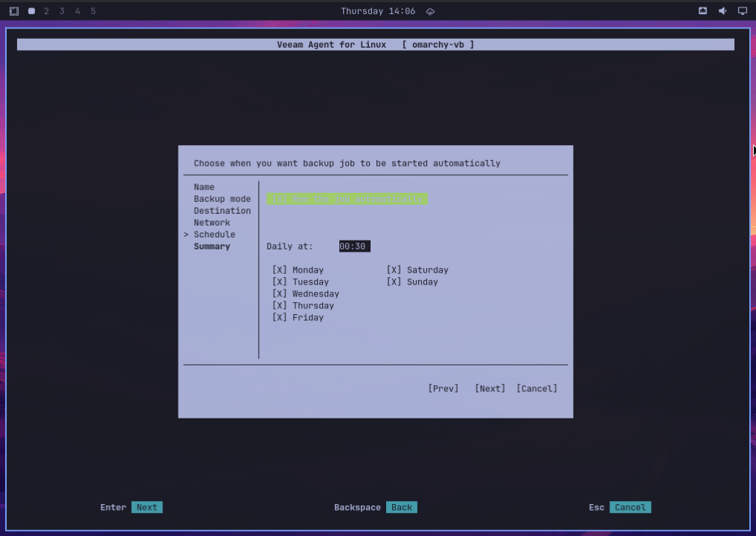Uncheck the Thursday checkbox
Viewport: 756px width, 536px height.
(x=304, y=306)
